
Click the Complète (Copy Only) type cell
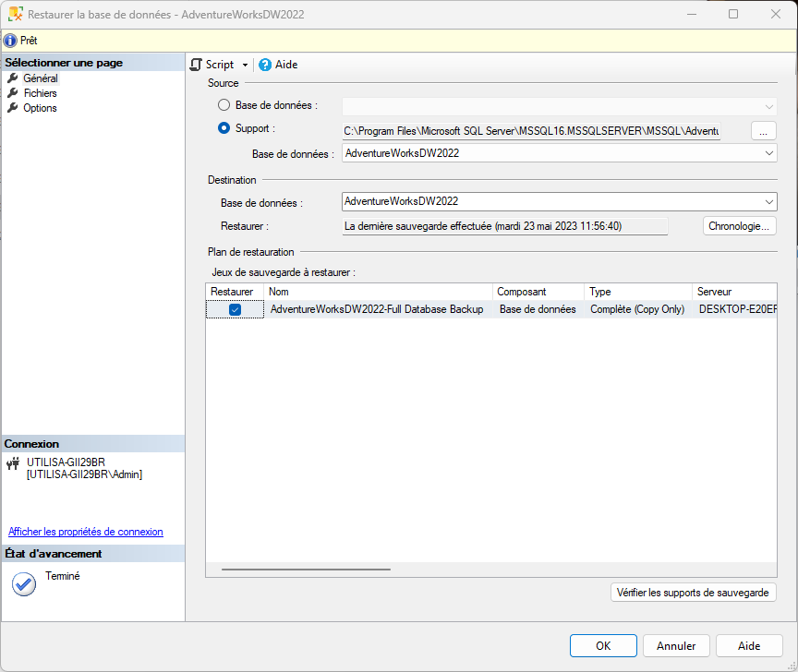point(637,309)
